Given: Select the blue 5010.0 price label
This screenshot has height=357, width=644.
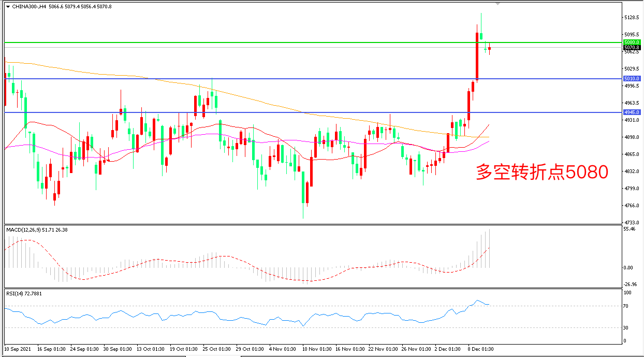Looking at the screenshot, I should pos(632,79).
